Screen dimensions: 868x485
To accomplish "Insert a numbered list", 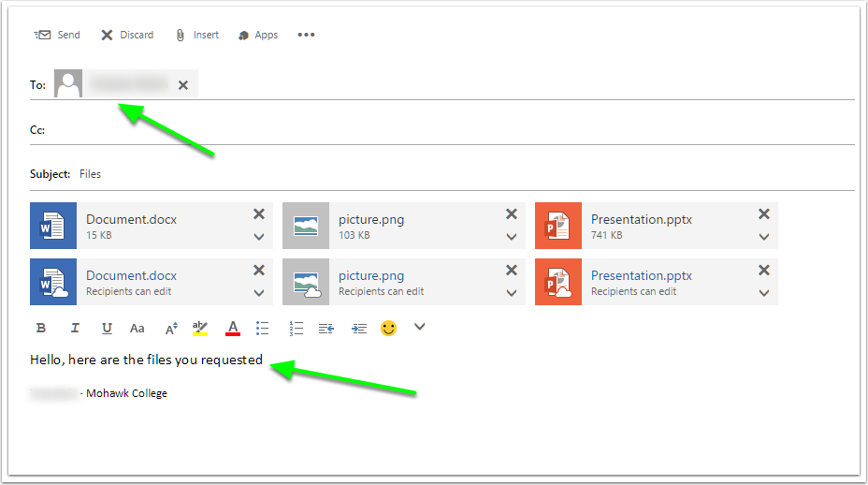I will click(x=297, y=329).
